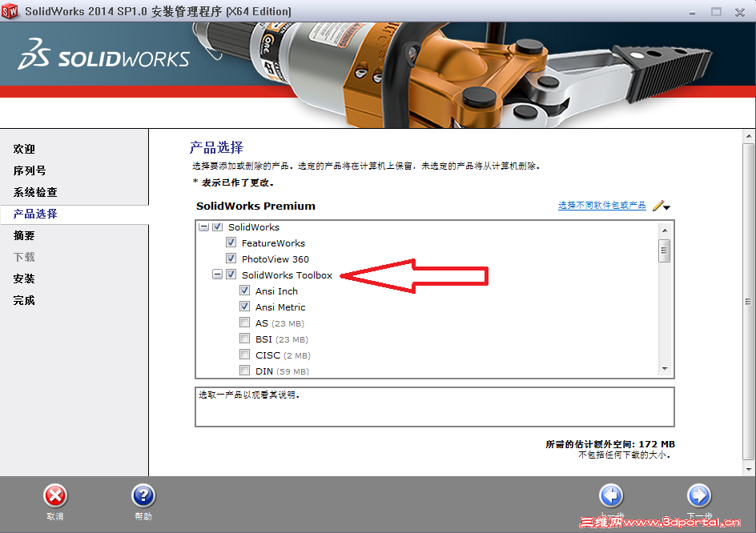Viewport: 756px width, 533px height.
Task: Open the 系统检查 (System Check) step
Action: click(35, 192)
